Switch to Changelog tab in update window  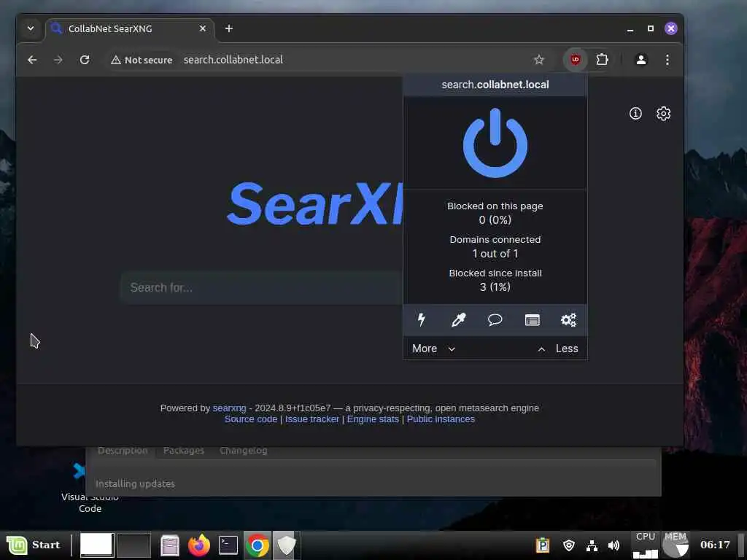tap(244, 451)
